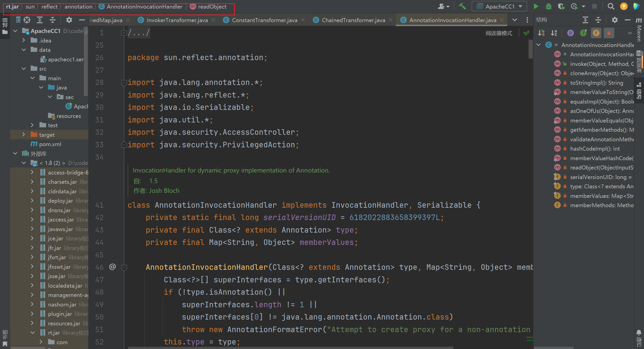The height and width of the screenshot is (349, 644).
Task: Toggle show non-public members lock
Action: 609,33
